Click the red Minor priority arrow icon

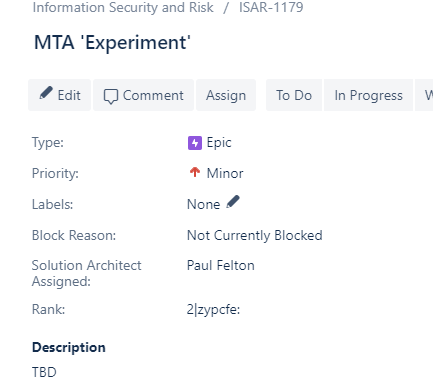195,172
